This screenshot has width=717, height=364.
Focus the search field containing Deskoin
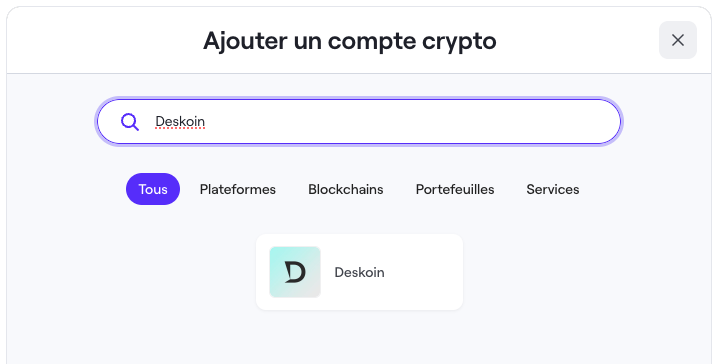point(359,122)
